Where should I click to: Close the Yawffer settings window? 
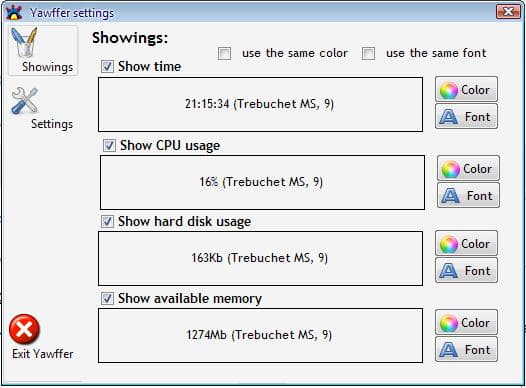508,12
